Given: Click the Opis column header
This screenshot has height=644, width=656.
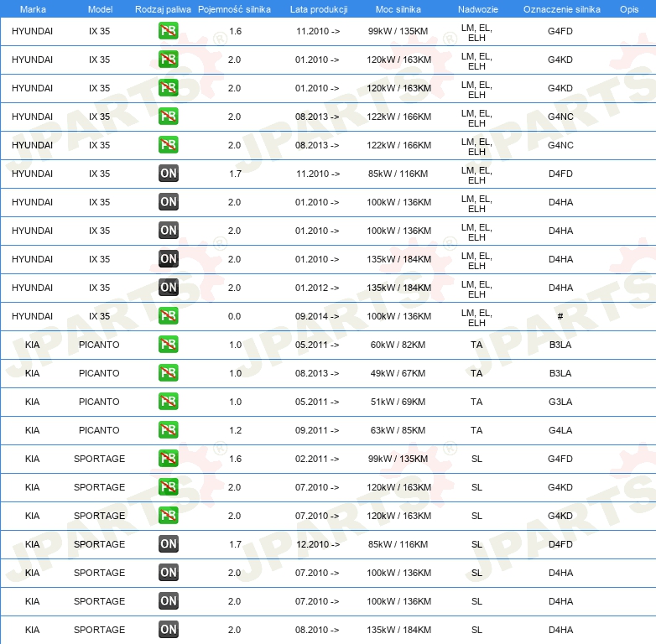Looking at the screenshot, I should point(629,9).
